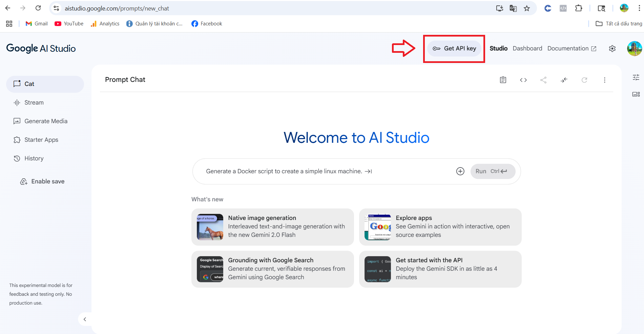
Task: Open run settings sliders icon
Action: click(x=636, y=77)
